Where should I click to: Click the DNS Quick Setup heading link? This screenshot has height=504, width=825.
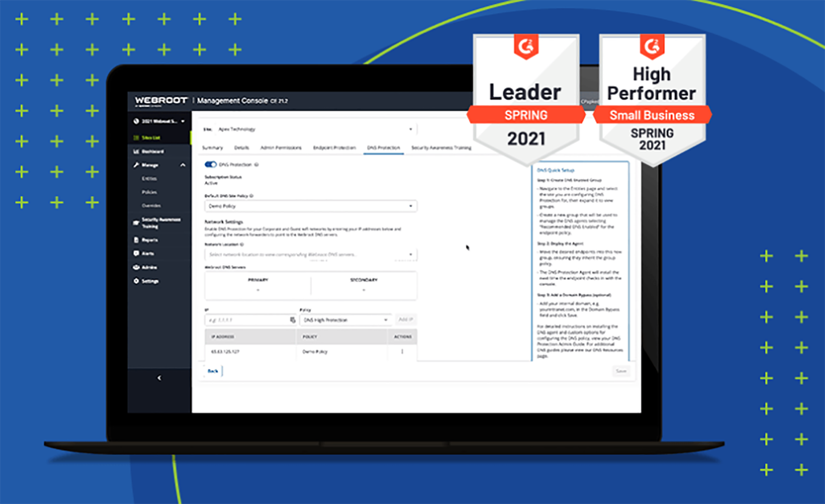tap(556, 170)
